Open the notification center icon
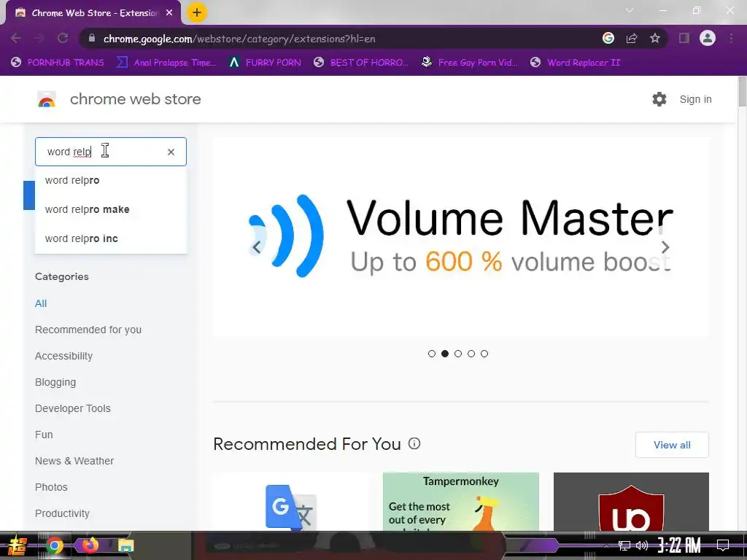This screenshot has height=560, width=747. [x=723, y=545]
